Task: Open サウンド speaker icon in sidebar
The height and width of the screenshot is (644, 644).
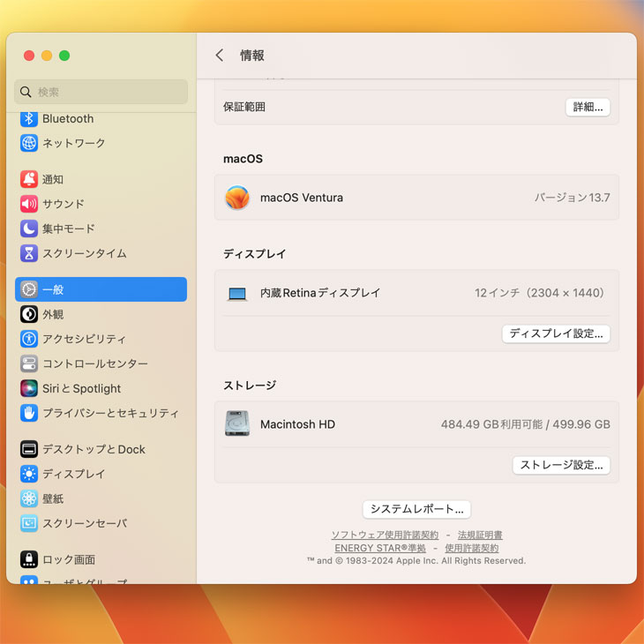Action: point(29,204)
